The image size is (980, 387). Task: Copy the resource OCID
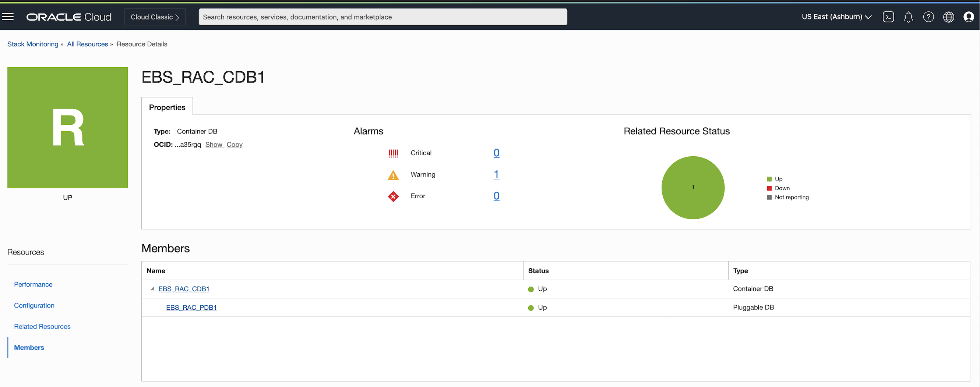(x=235, y=145)
